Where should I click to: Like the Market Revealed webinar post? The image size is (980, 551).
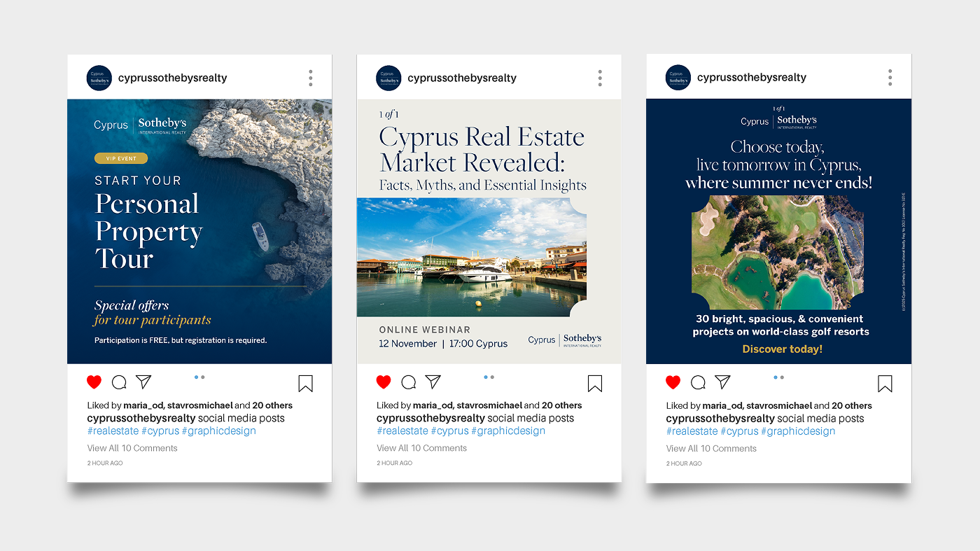click(384, 382)
